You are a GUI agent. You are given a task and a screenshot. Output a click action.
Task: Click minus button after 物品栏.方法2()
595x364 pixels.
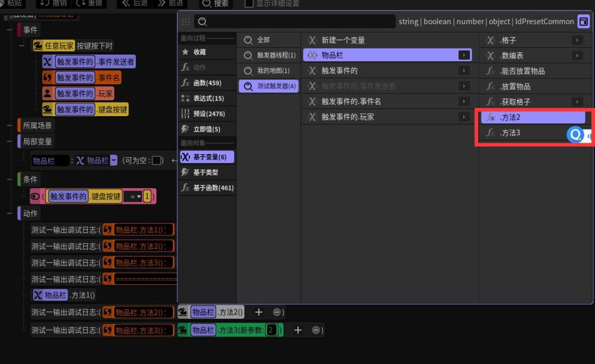coord(277,312)
